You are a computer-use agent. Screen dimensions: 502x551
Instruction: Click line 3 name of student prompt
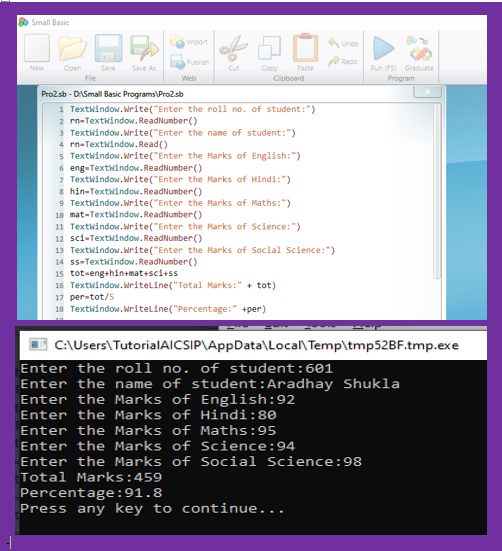[183, 133]
